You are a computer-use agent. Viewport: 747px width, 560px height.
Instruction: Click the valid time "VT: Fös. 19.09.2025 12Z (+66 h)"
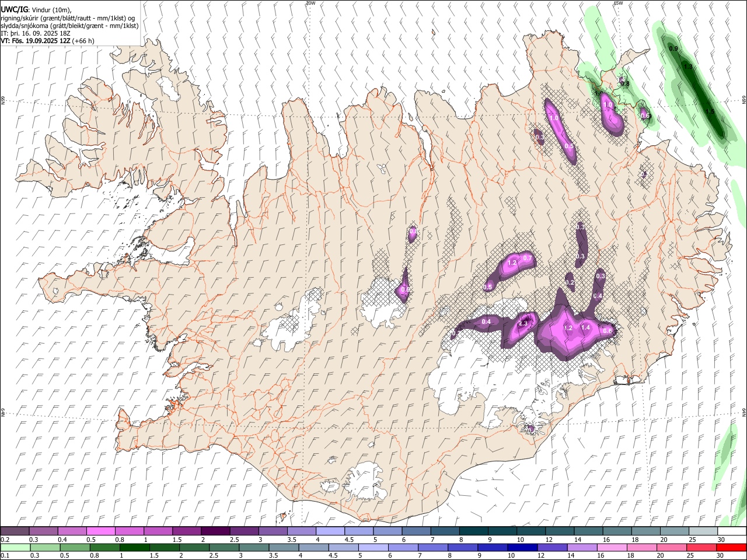coord(47,41)
